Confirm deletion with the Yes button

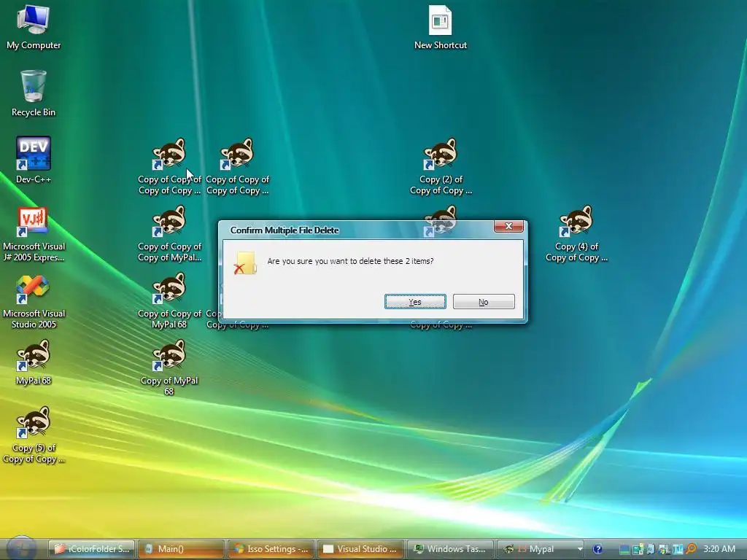click(x=415, y=301)
